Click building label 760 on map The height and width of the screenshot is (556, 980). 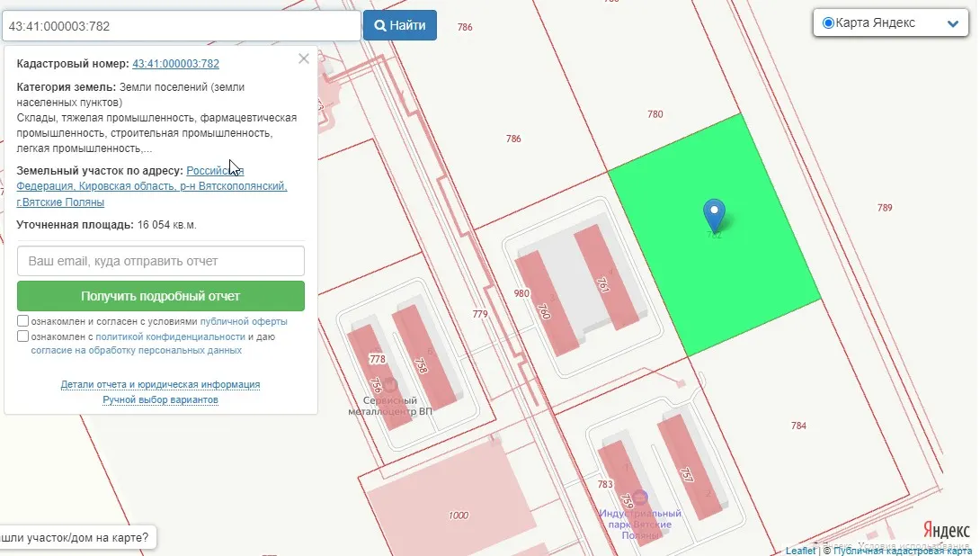click(544, 311)
